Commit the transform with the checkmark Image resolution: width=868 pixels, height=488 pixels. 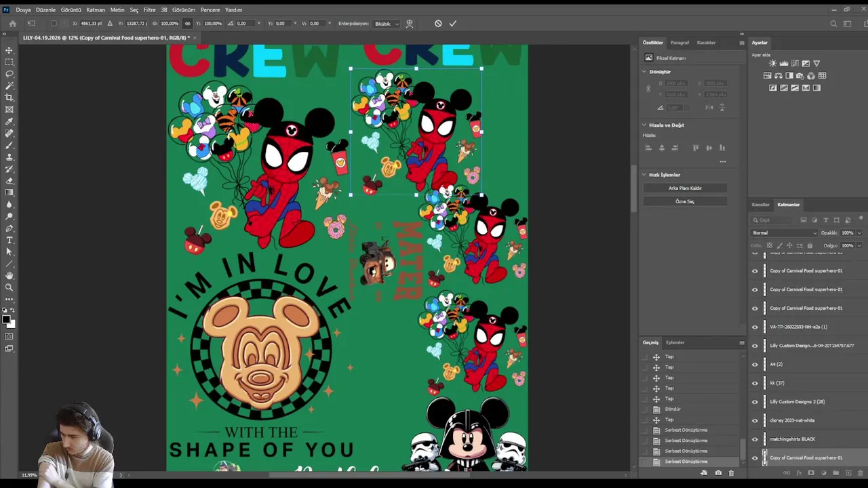point(452,23)
